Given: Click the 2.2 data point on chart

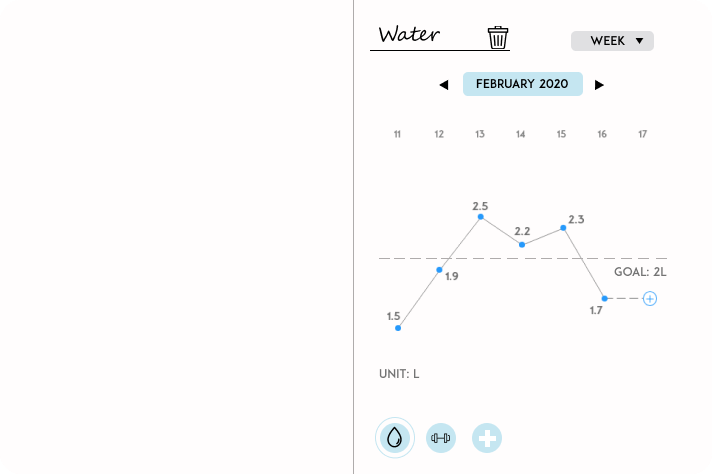Looking at the screenshot, I should [x=522, y=244].
